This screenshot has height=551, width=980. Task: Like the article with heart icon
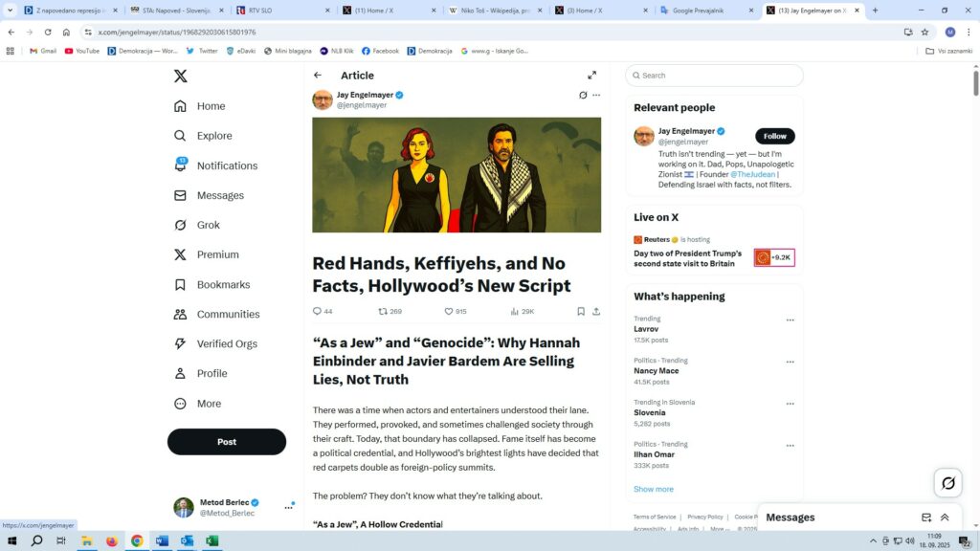(449, 311)
